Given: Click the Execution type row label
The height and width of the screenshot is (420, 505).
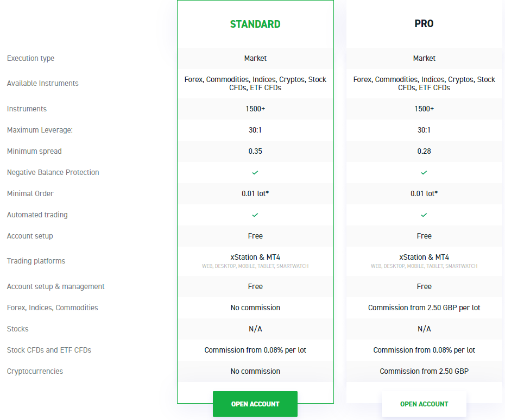Looking at the screenshot, I should pyautogui.click(x=30, y=58).
